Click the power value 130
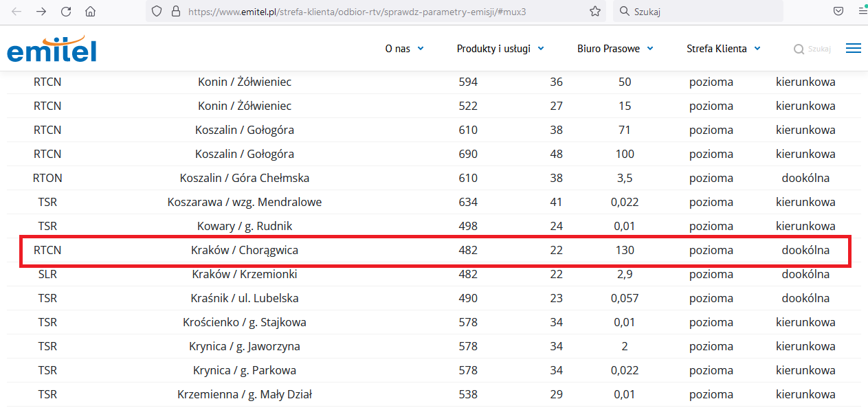Image resolution: width=868 pixels, height=410 pixels. (x=625, y=251)
